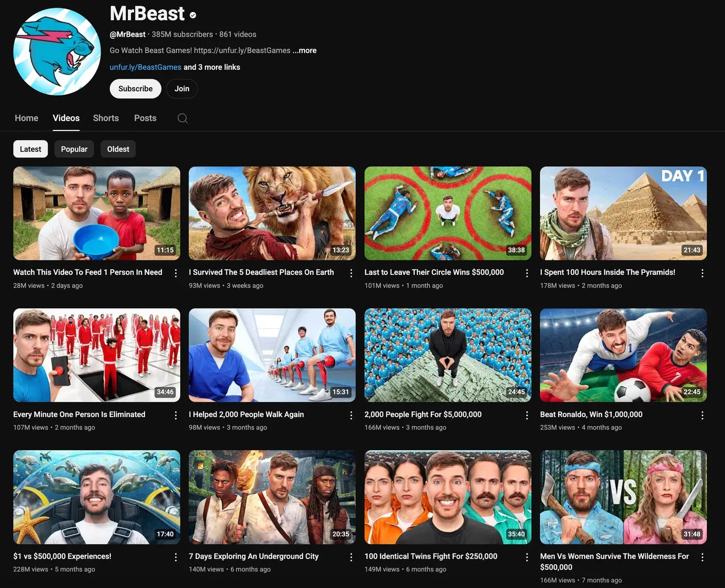Open options menu for 'Beat Ronaldo, Win $1,000,000'

702,415
